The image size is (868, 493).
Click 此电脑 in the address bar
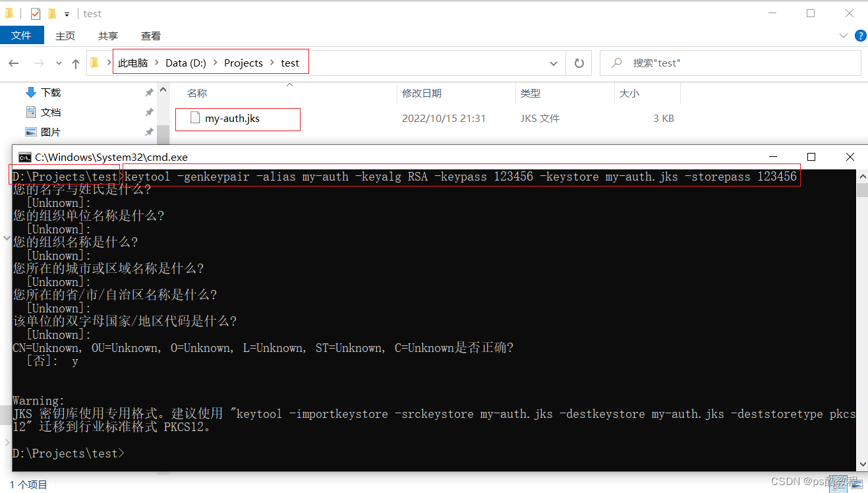click(132, 63)
